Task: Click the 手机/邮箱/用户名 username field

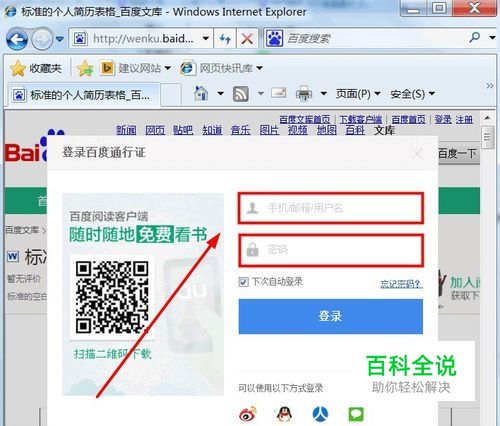Action: click(x=331, y=208)
